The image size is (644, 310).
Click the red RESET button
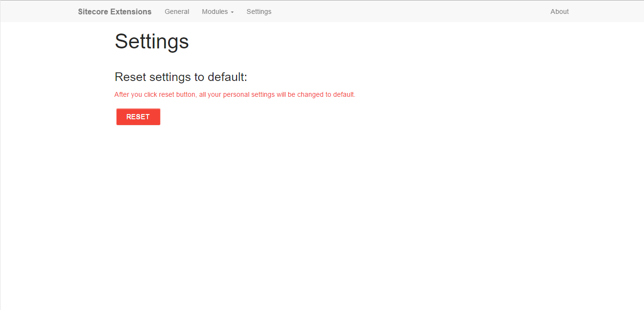point(138,117)
